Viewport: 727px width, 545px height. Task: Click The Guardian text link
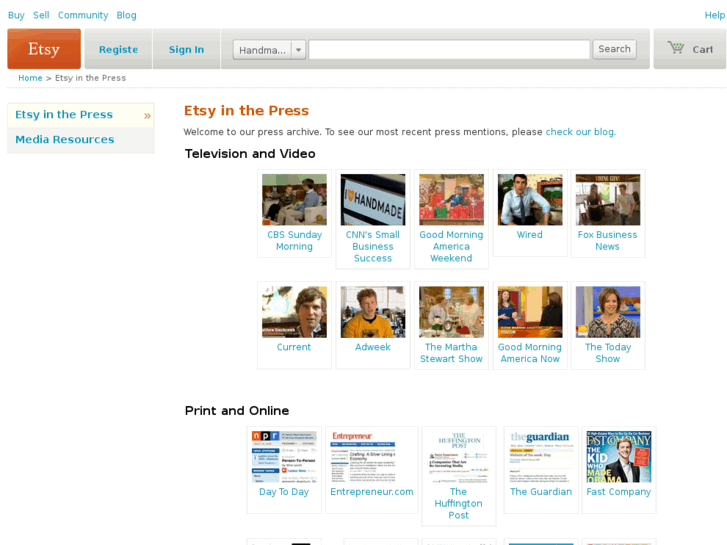tap(541, 492)
